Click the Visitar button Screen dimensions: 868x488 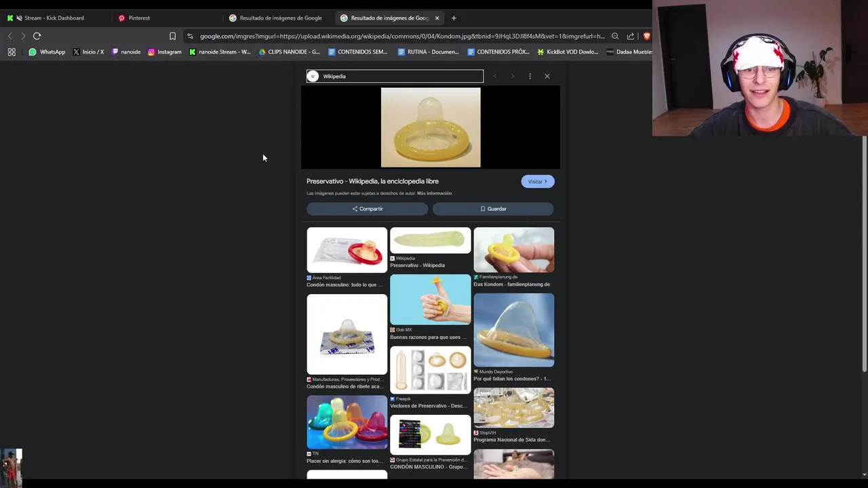click(538, 181)
